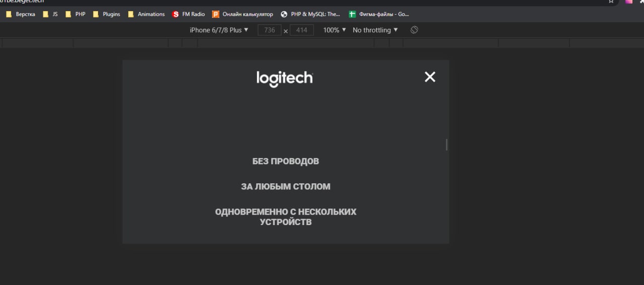Open the Plugins bookmark folder

click(x=106, y=14)
